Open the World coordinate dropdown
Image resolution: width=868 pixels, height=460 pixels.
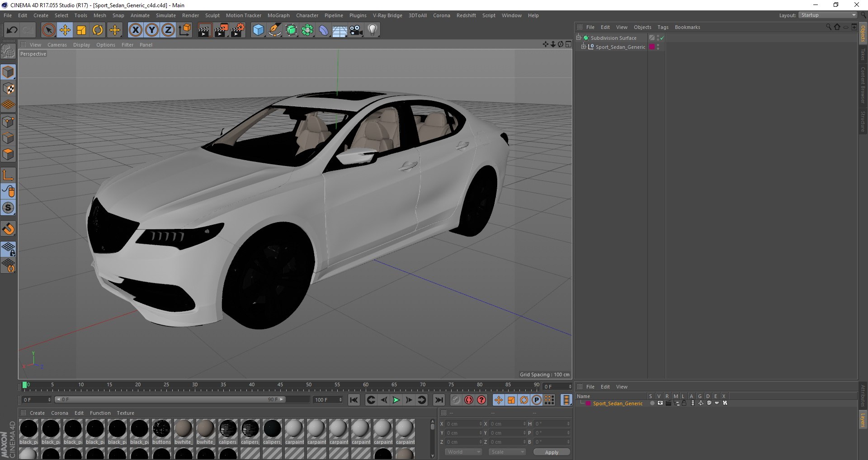point(463,452)
